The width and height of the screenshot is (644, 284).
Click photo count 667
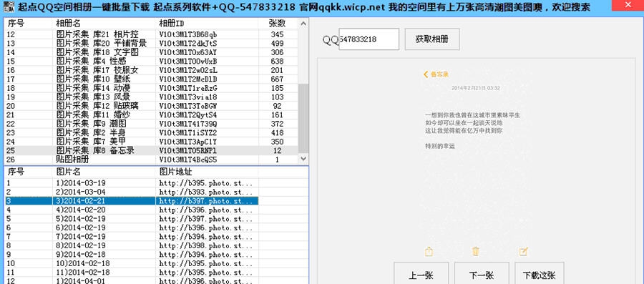(x=277, y=79)
